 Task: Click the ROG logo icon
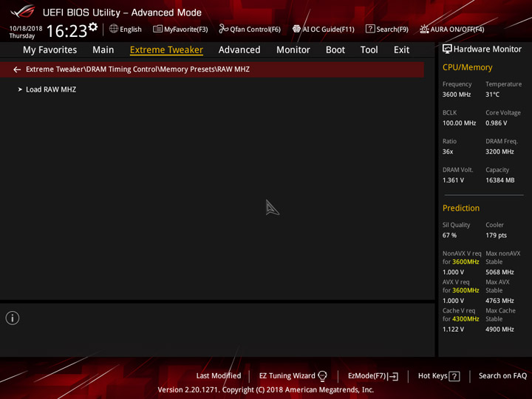tap(23, 12)
